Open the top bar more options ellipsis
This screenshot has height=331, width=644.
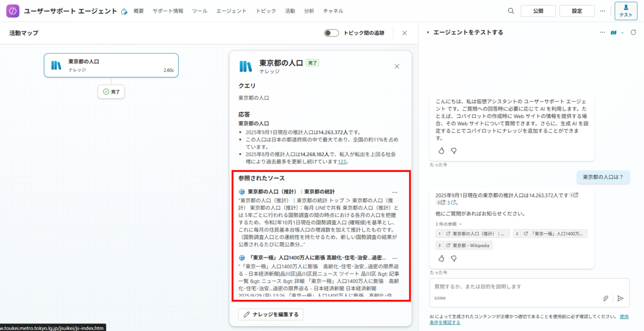click(603, 11)
